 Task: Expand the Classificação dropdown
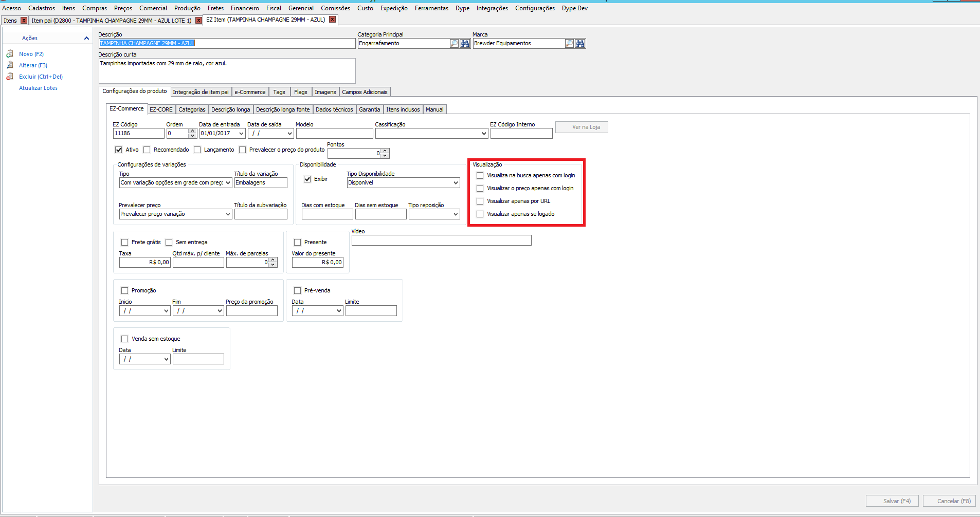coord(484,134)
